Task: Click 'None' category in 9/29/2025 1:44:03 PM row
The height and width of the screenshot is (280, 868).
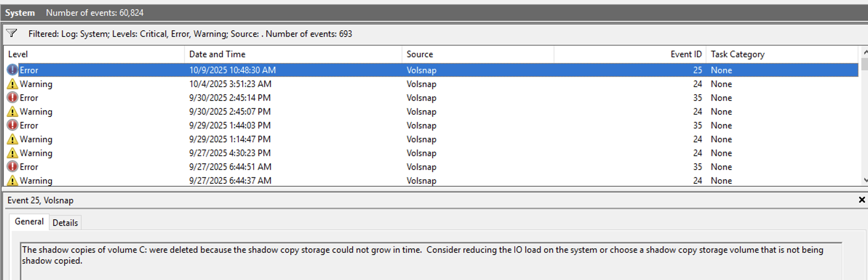Action: tap(721, 125)
